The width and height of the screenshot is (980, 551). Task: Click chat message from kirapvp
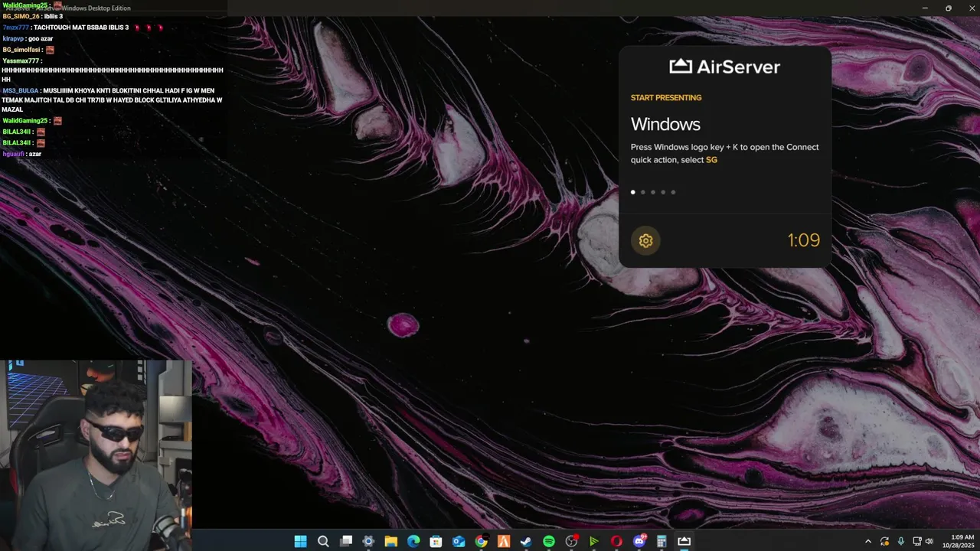28,38
